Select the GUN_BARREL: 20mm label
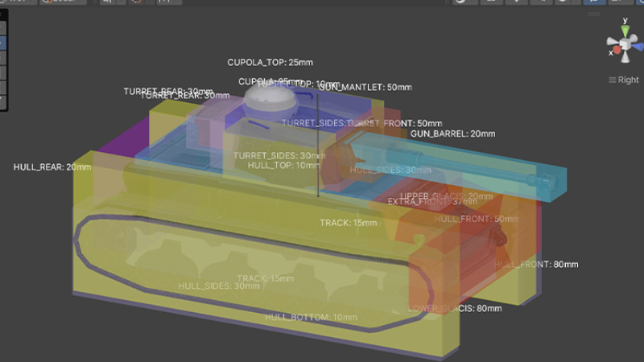This screenshot has height=362, width=644. pos(452,134)
